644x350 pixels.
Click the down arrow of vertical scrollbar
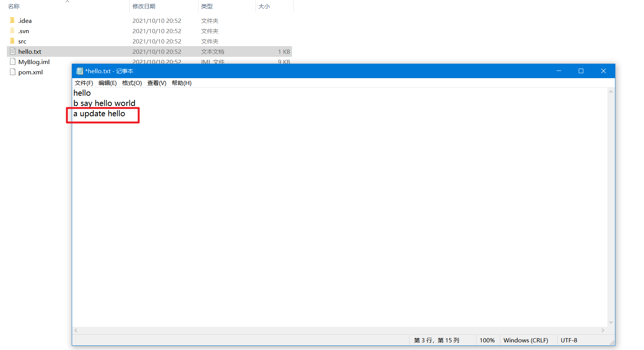point(611,322)
